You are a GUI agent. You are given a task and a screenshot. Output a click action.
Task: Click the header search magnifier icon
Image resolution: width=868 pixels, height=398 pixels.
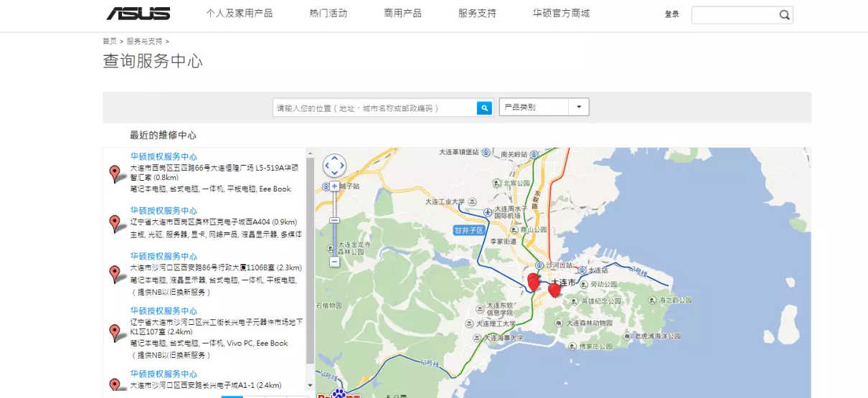(x=784, y=14)
